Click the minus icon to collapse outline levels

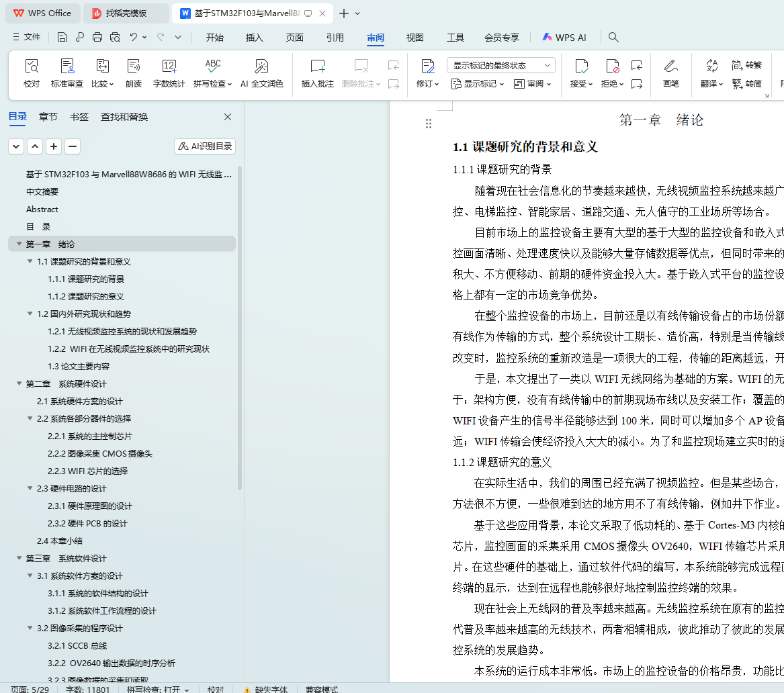pos(73,146)
